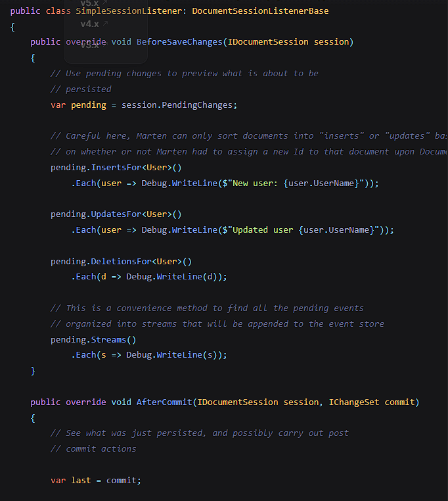Click the SimpleSessionListener class name
448x501 pixels.
click(131, 11)
